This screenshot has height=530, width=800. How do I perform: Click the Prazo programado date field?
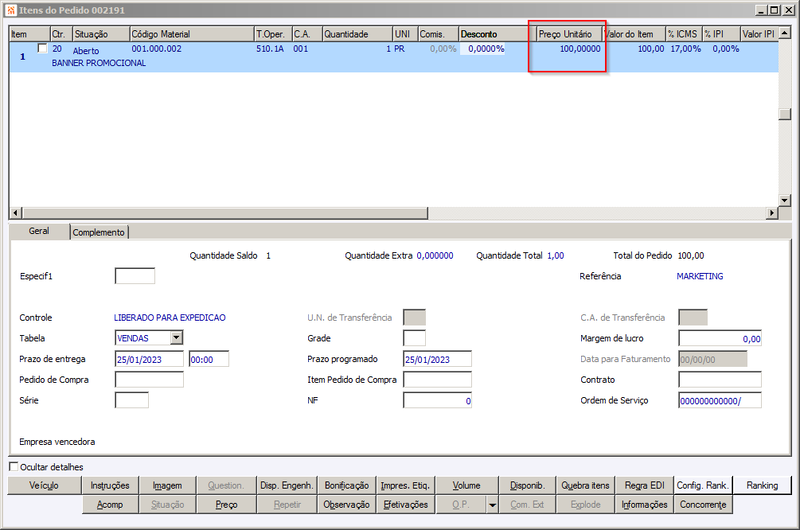pos(437,359)
